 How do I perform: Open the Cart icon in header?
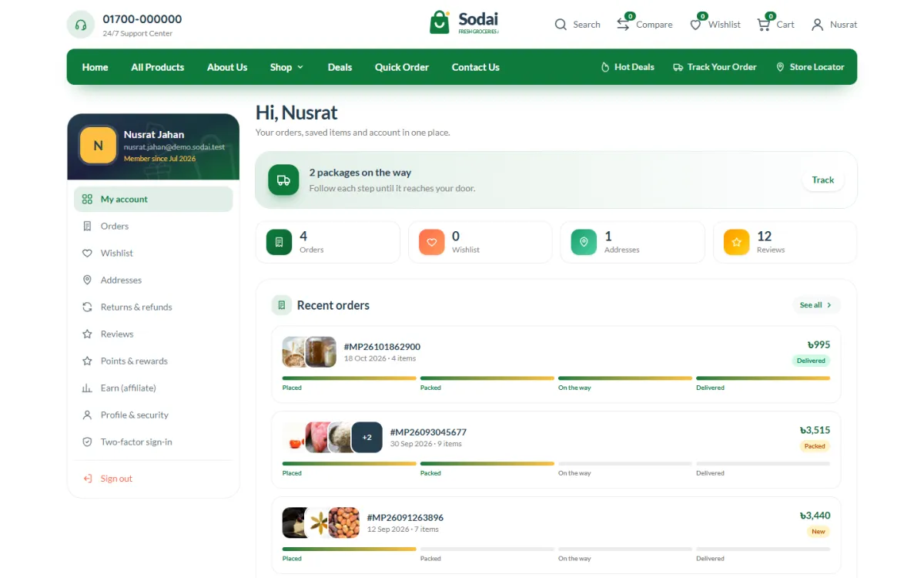pos(764,25)
